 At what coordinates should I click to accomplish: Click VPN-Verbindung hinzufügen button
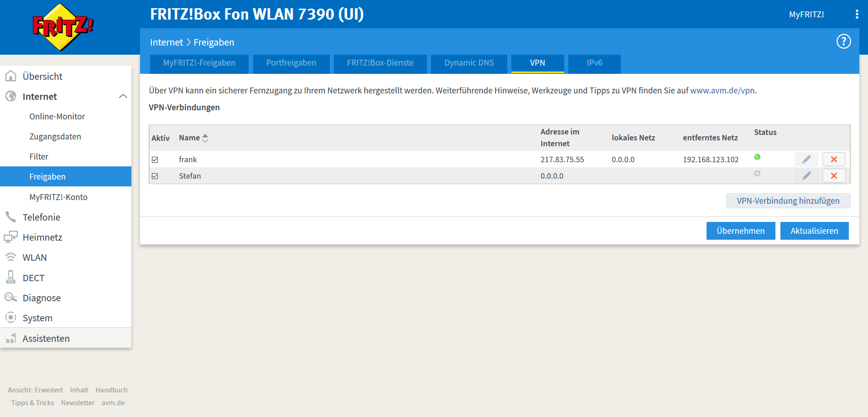[788, 201]
